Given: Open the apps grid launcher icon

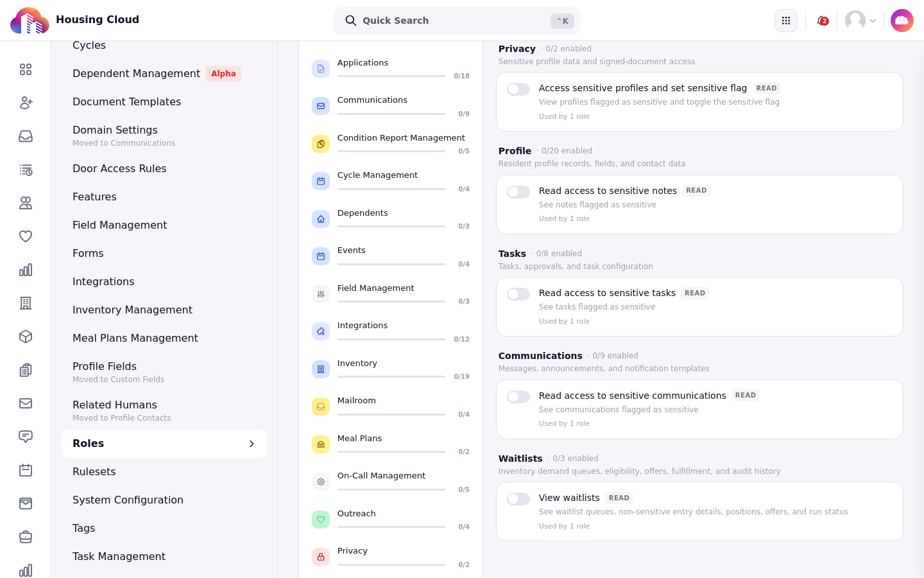Looking at the screenshot, I should pos(786,21).
